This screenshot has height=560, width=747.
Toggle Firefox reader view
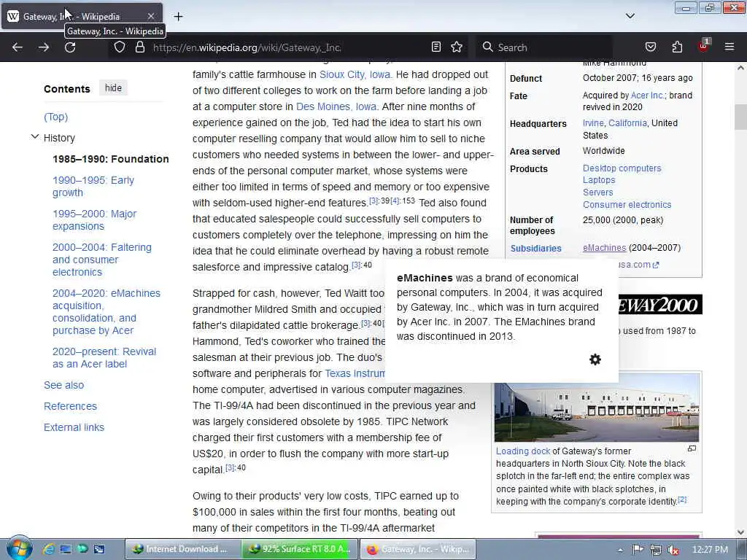436,47
